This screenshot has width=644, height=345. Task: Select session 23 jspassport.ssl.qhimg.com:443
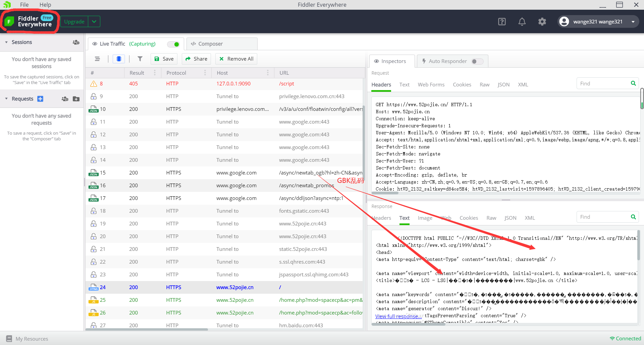(x=225, y=275)
